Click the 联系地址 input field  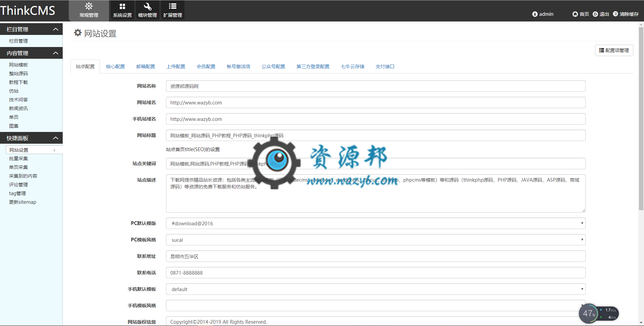[376, 256]
